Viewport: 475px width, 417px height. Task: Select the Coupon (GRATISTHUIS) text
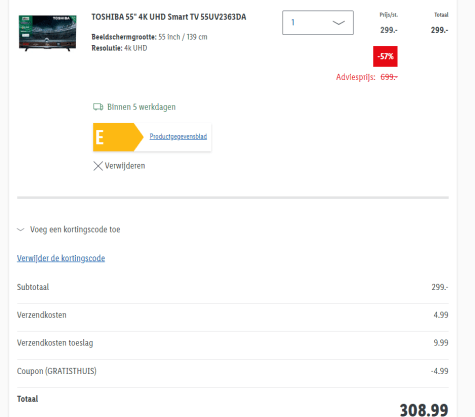(57, 371)
